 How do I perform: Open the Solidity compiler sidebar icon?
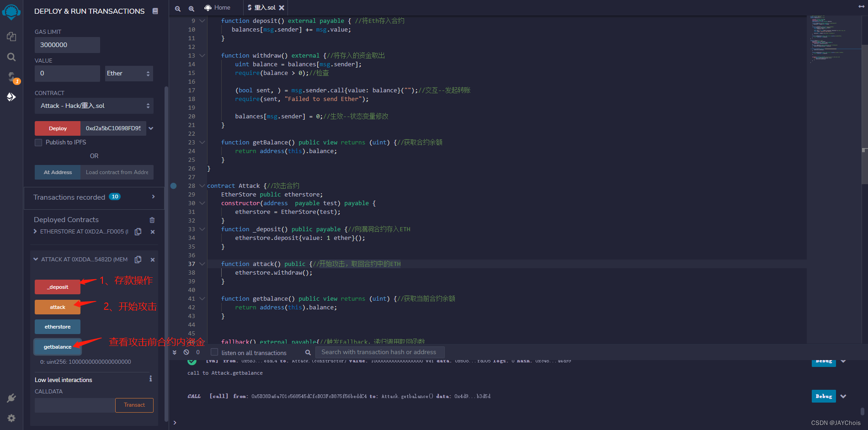11,77
